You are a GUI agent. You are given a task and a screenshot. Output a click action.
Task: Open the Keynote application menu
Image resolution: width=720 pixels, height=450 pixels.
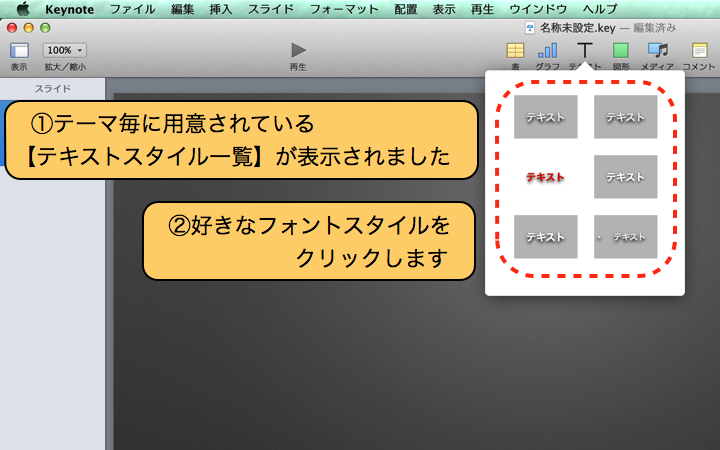[x=70, y=9]
